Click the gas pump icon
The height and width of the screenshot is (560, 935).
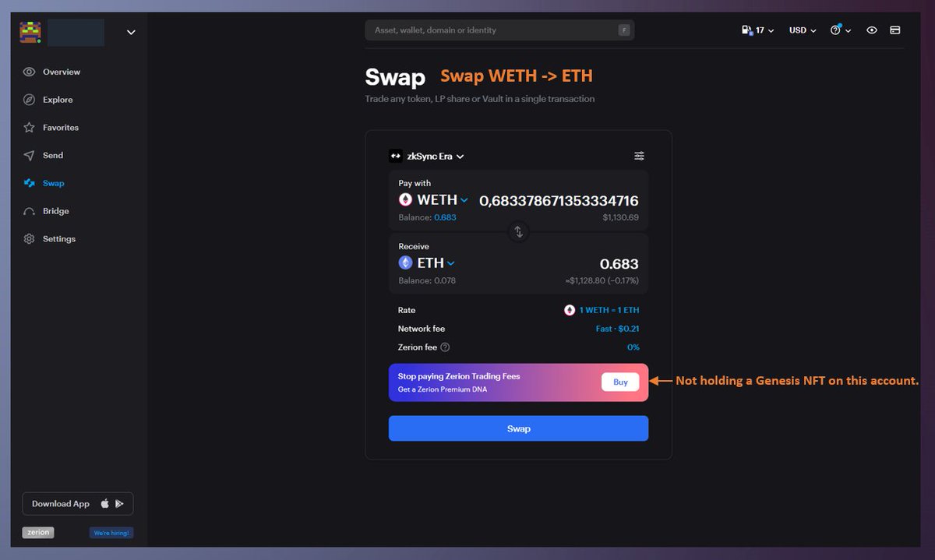click(x=746, y=30)
